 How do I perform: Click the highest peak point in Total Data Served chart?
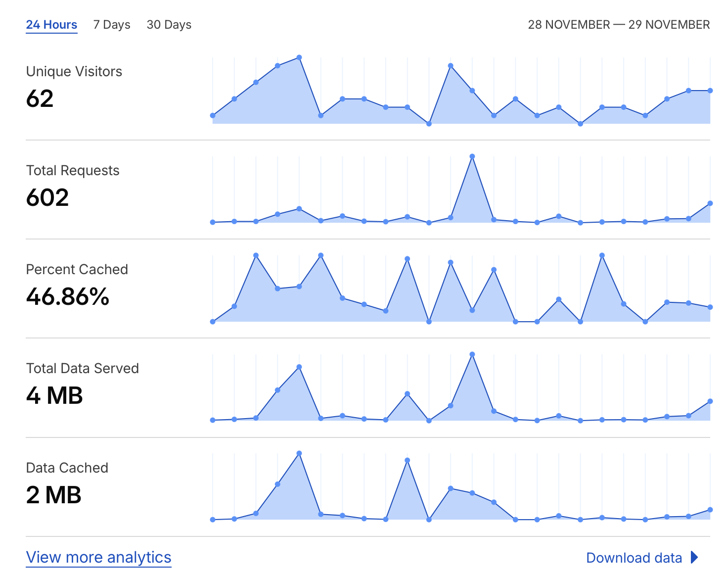point(472,354)
